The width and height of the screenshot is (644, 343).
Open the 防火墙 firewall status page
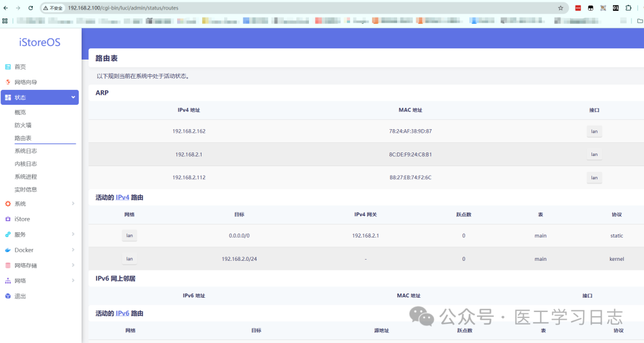[23, 125]
